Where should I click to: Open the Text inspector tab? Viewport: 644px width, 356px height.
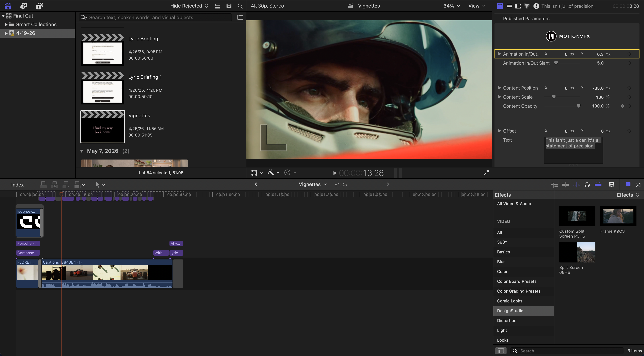(x=509, y=6)
